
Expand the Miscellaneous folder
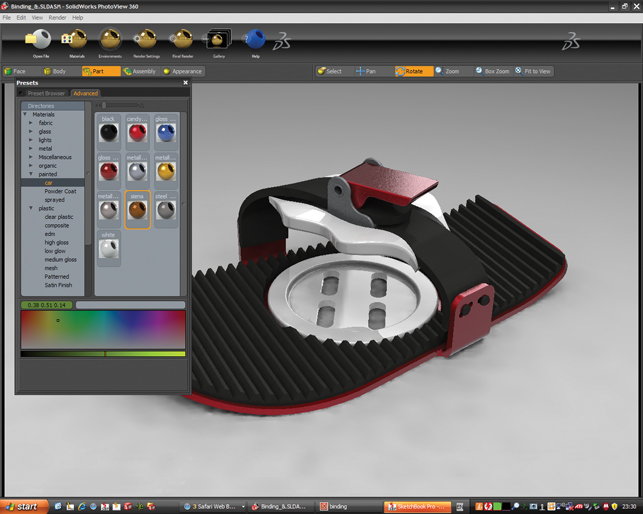tap(31, 157)
